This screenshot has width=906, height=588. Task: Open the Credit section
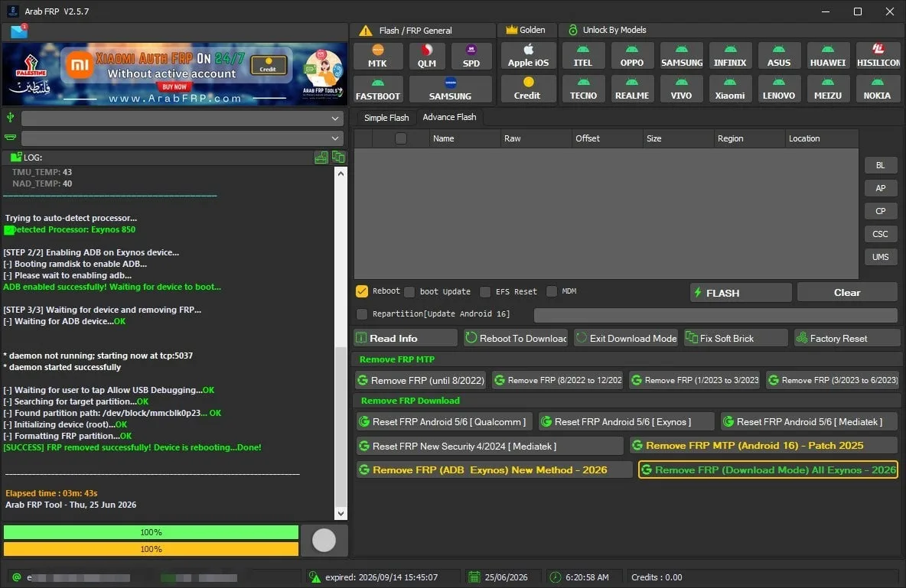pyautogui.click(x=527, y=89)
